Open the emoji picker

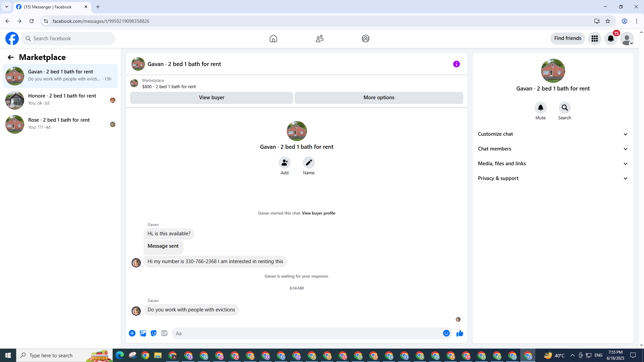[446, 333]
